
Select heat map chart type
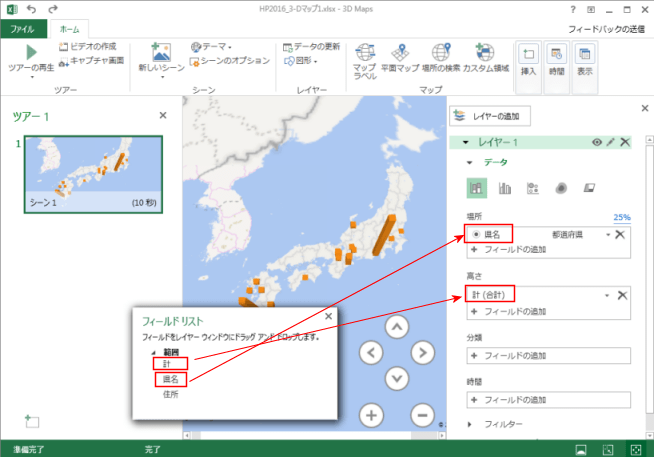tap(561, 188)
